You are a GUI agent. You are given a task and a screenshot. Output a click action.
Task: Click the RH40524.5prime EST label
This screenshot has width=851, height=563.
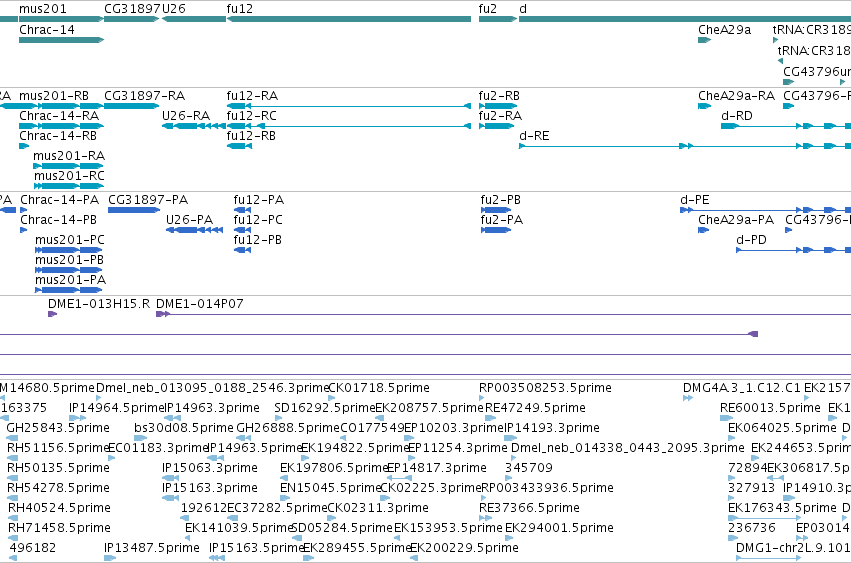[x=59, y=509]
